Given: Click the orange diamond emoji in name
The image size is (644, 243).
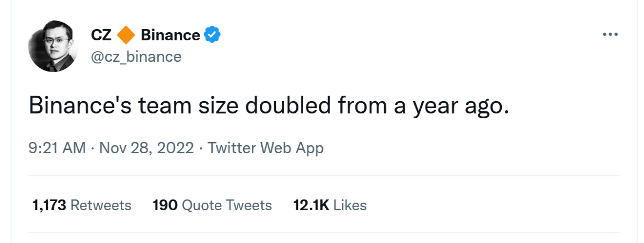Looking at the screenshot, I should tap(126, 35).
